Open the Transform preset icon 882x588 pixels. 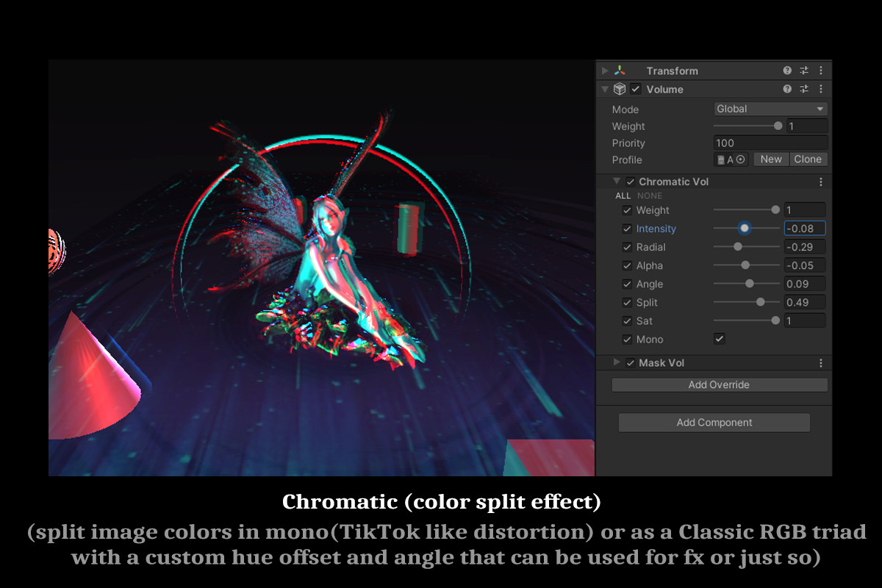(x=805, y=70)
